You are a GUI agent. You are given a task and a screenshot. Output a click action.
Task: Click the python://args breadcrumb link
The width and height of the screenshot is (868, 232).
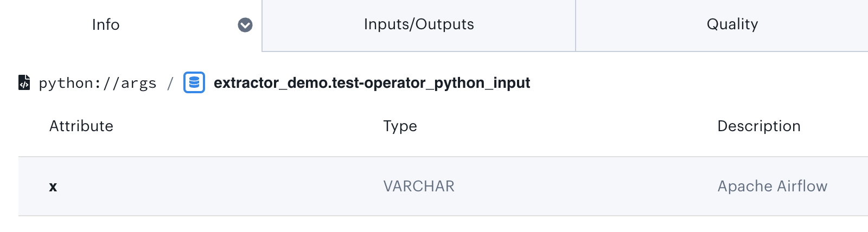[98, 83]
